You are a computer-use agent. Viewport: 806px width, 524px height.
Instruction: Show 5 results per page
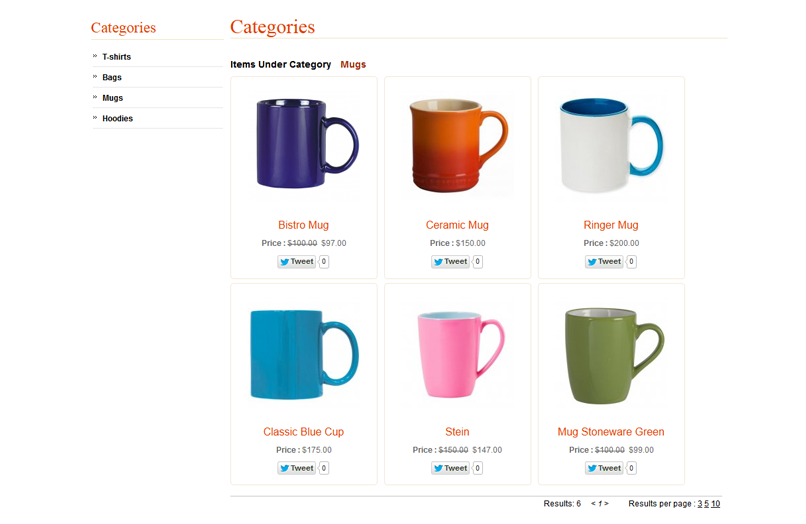point(707,504)
